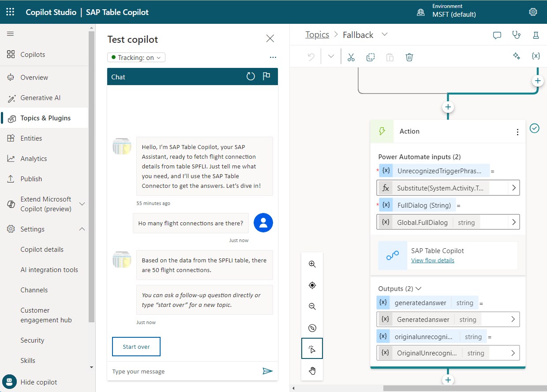Open Channels settings

[34, 290]
